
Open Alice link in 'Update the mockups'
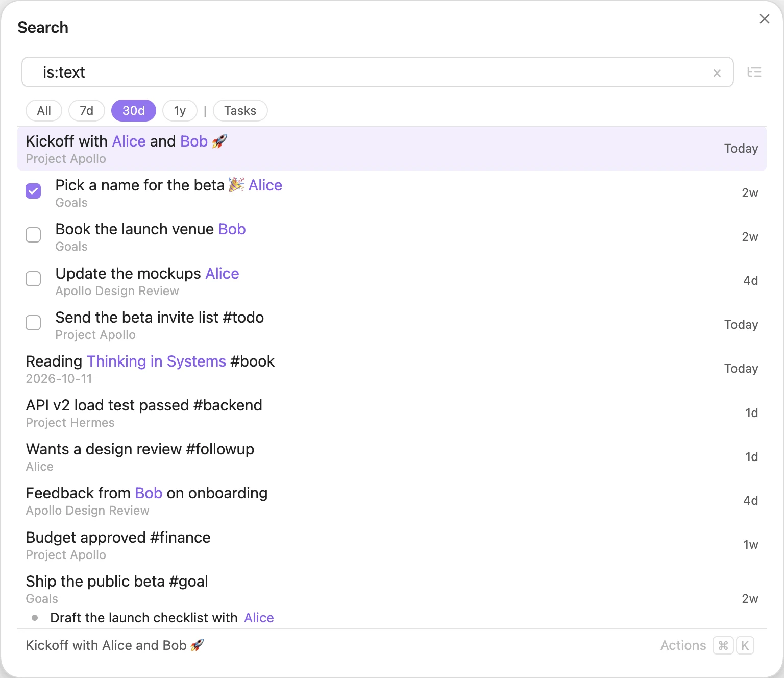(x=222, y=273)
